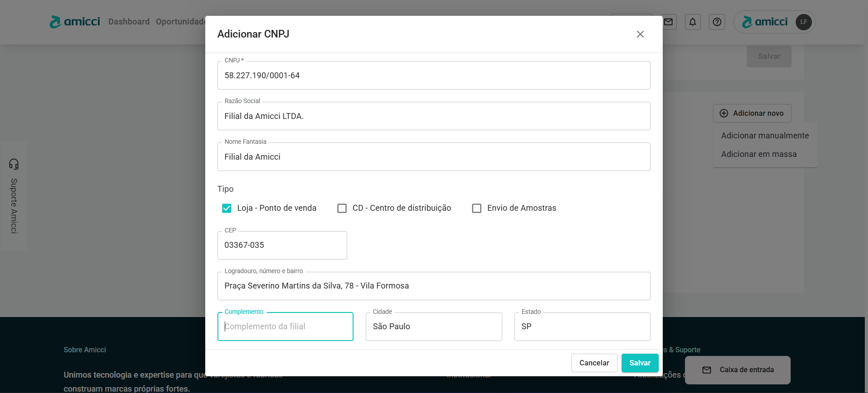Edit the CEP input field

282,245
